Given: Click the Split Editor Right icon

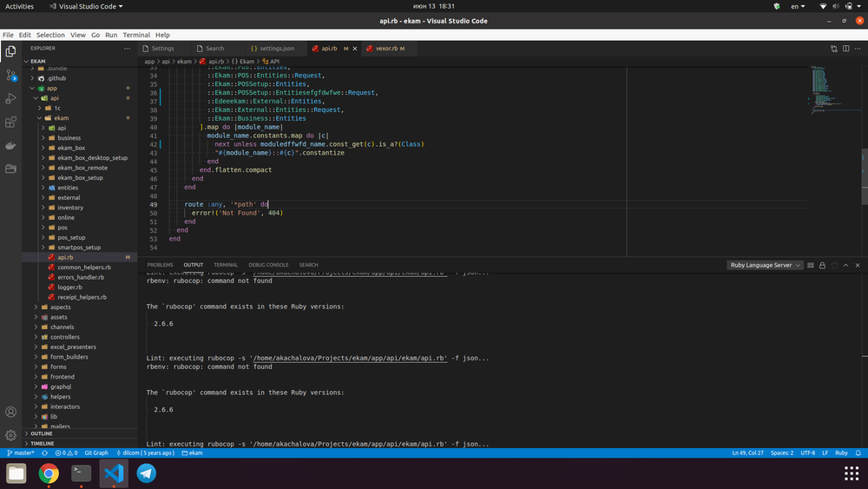Looking at the screenshot, I should 847,49.
